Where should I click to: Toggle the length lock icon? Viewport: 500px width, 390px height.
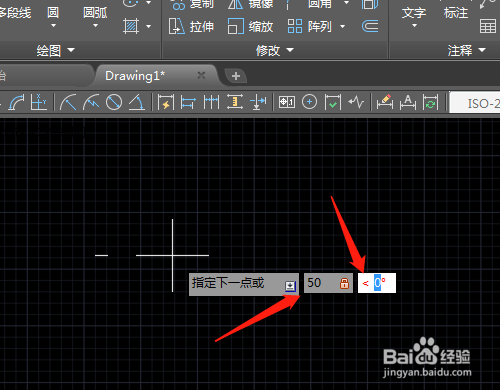coord(344,283)
